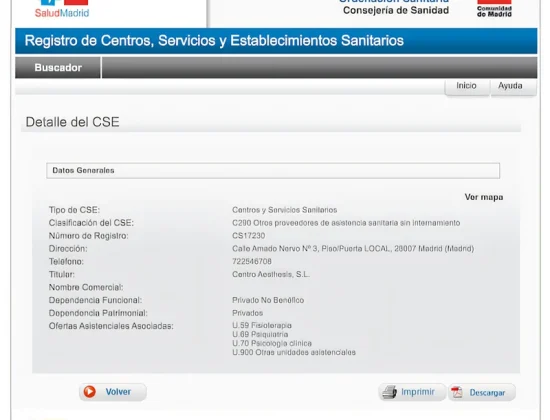Select the Tipo de CSE label

74,210
